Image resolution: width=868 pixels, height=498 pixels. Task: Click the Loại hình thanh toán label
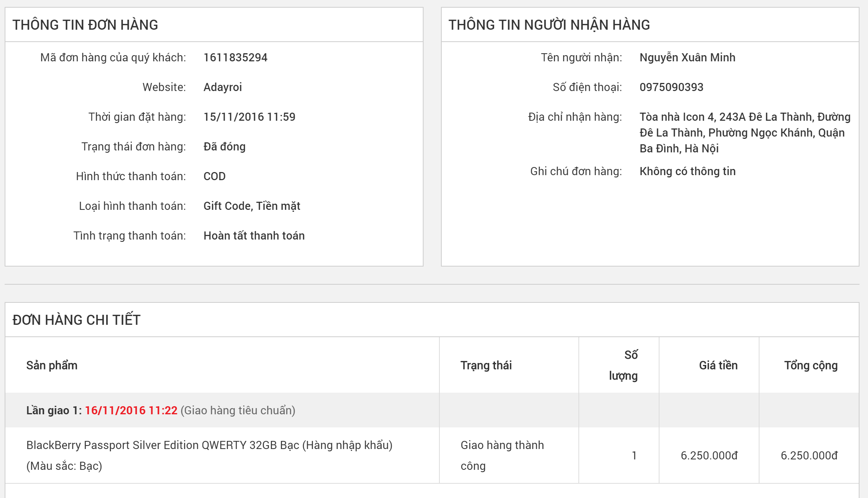[132, 206]
